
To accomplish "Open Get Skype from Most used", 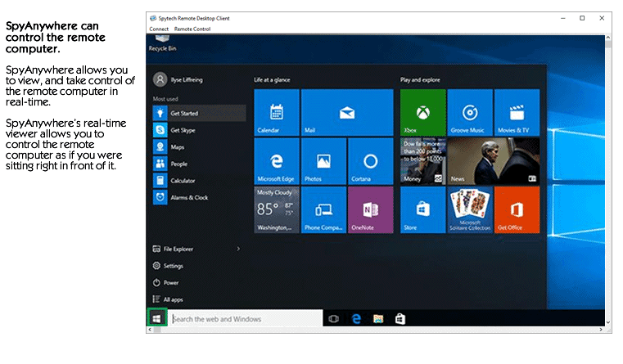I will 199,130.
